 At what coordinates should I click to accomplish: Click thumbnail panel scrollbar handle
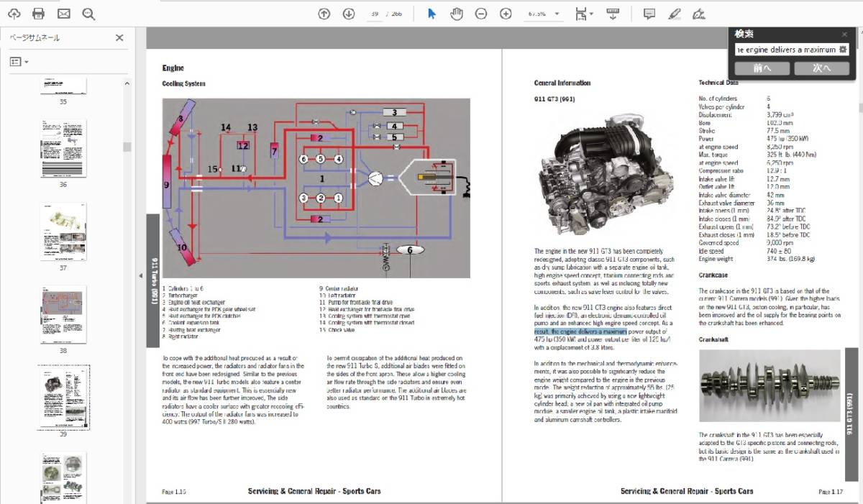[127, 147]
